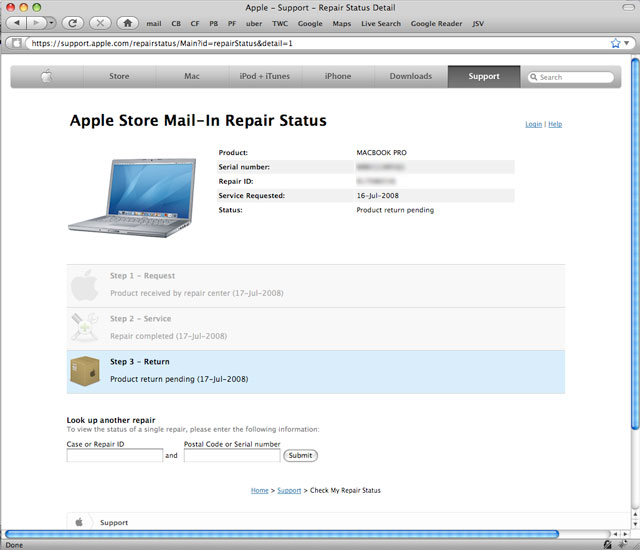Click the horizontal scrollbar thumb

(x=282, y=534)
